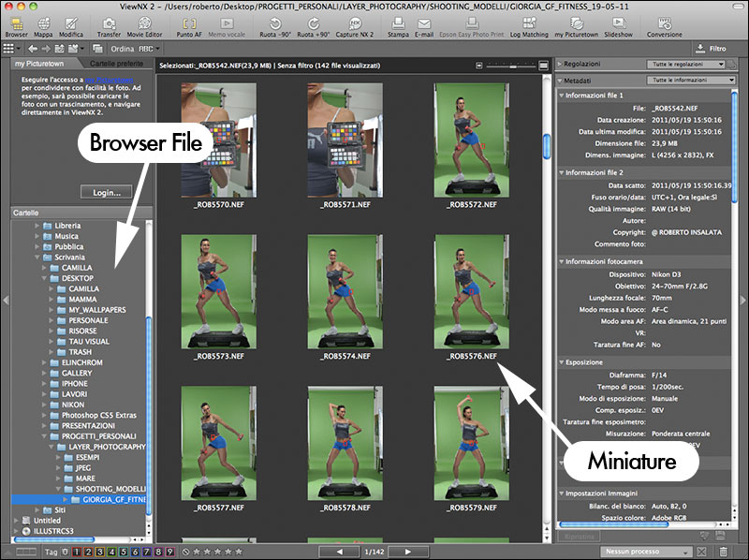Collapse the right panel with edge arrow
The height and width of the screenshot is (560, 749).
[743, 300]
